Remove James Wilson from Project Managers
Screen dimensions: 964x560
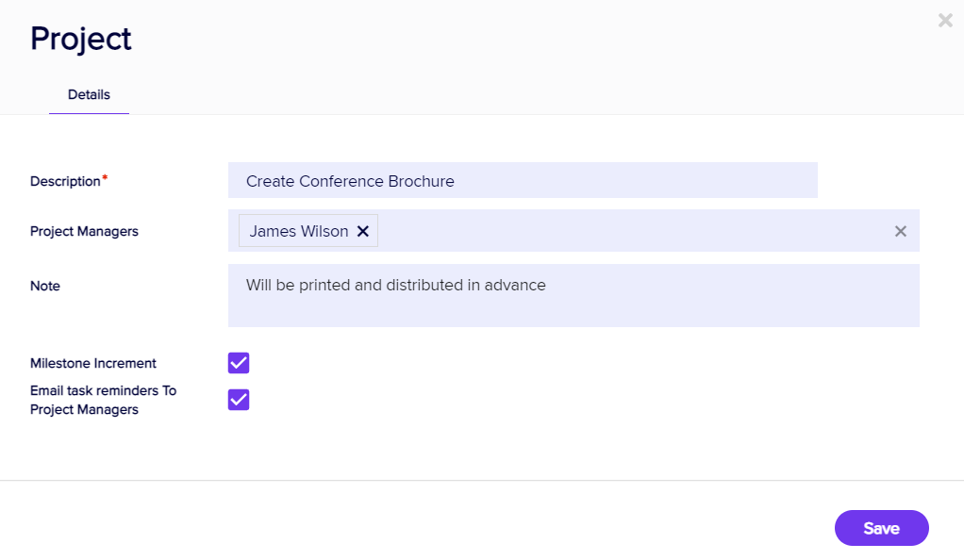click(363, 232)
